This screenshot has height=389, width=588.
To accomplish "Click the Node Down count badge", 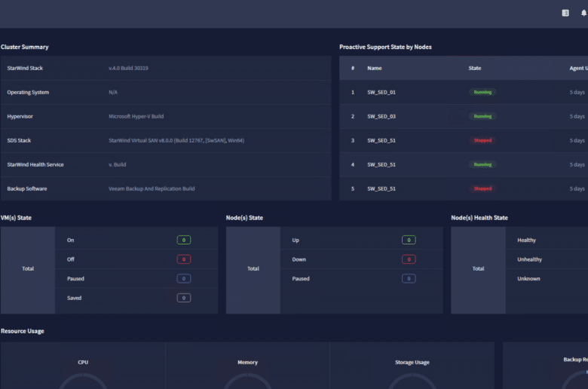I will [409, 259].
